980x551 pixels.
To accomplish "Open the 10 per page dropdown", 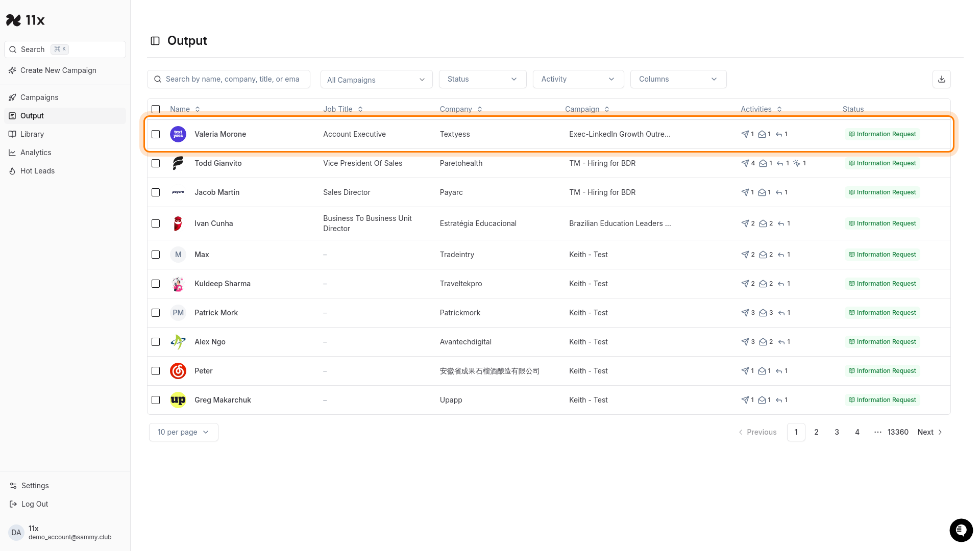I will [184, 432].
